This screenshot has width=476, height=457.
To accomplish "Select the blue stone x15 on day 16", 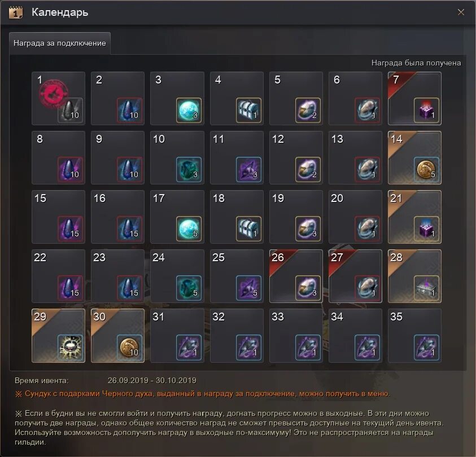I will [x=130, y=228].
